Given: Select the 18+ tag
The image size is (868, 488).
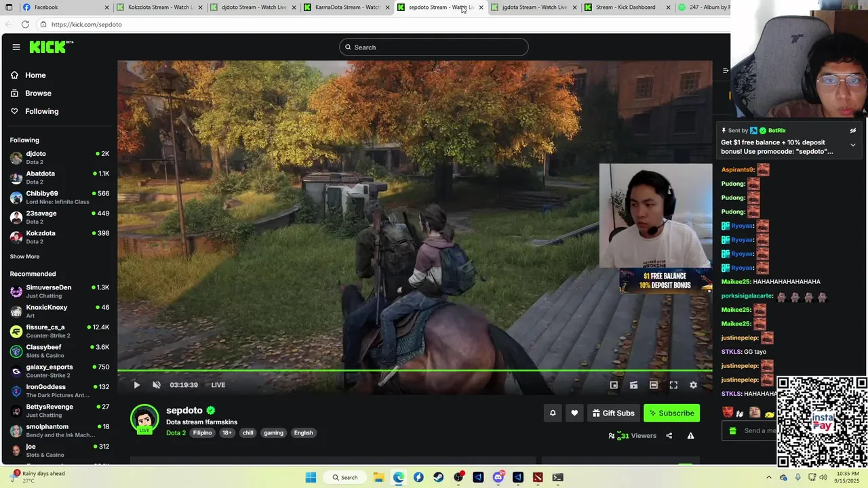Looking at the screenshot, I should point(226,433).
